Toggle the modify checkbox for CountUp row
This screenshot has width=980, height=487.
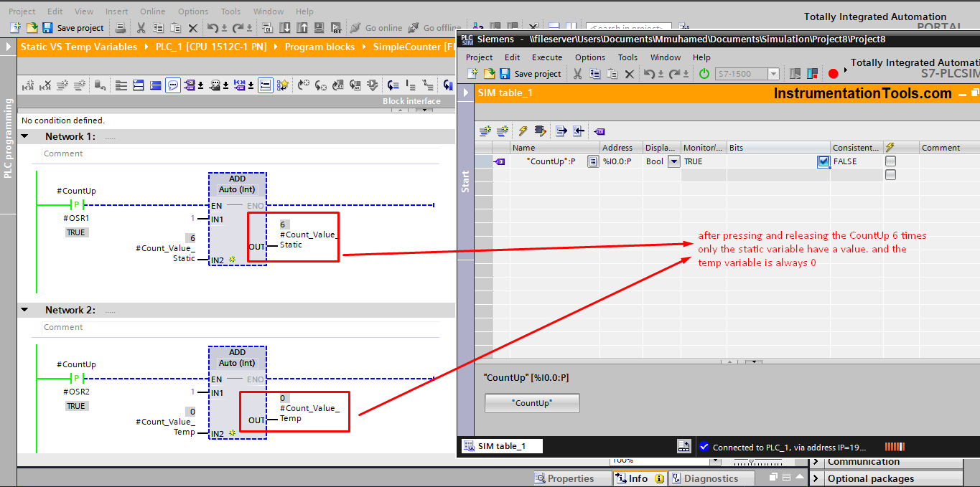890,161
